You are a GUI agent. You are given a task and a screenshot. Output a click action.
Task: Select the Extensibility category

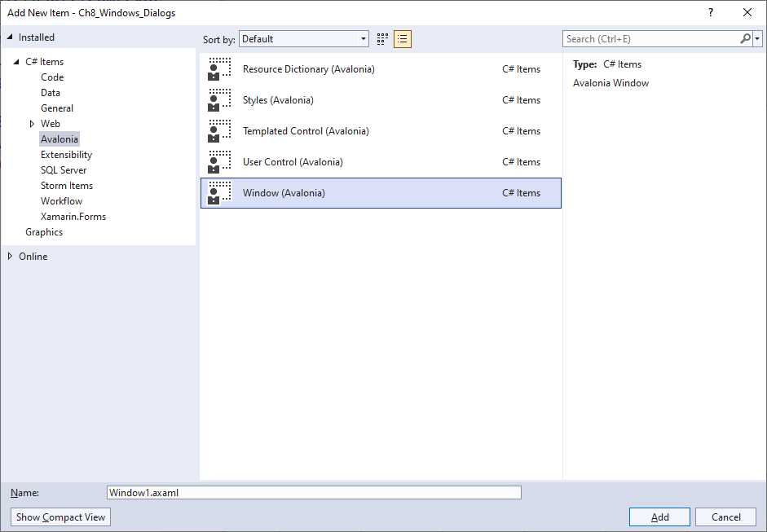pos(67,155)
